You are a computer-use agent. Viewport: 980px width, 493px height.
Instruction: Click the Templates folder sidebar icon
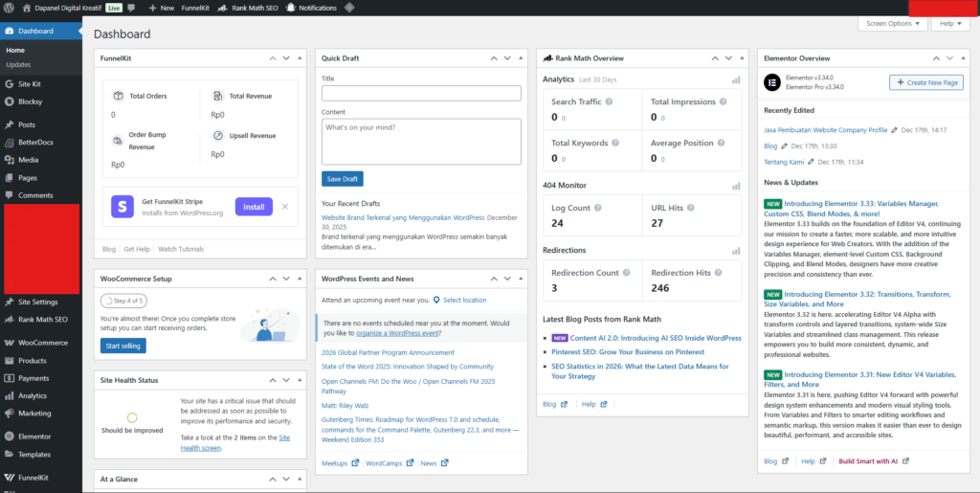tap(9, 455)
